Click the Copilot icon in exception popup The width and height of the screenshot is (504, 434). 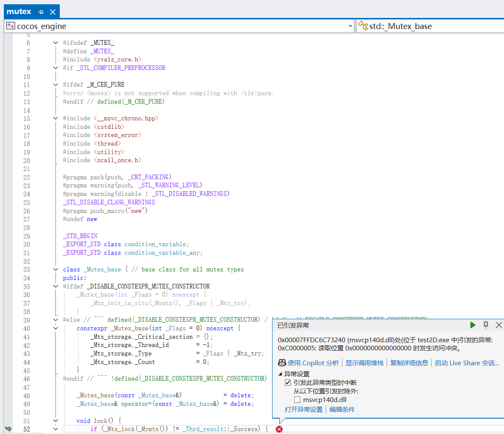point(282,363)
